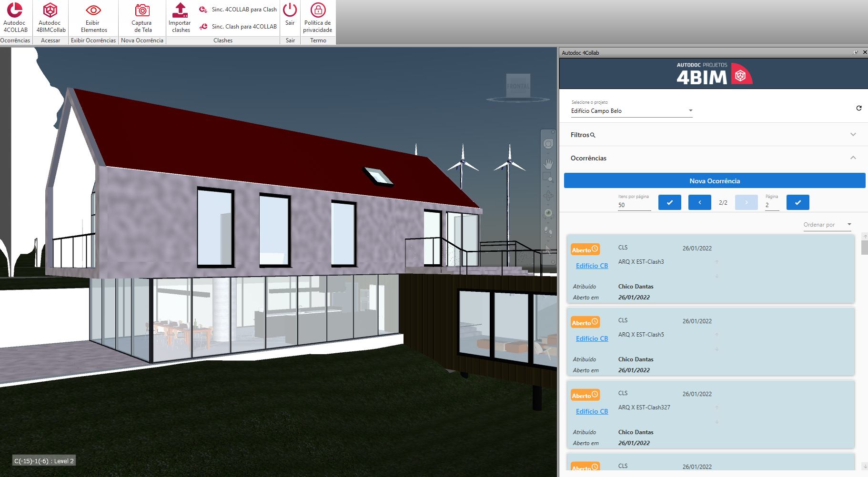Click Aberto status badge on Clash5 card
868x477 pixels.
point(585,322)
